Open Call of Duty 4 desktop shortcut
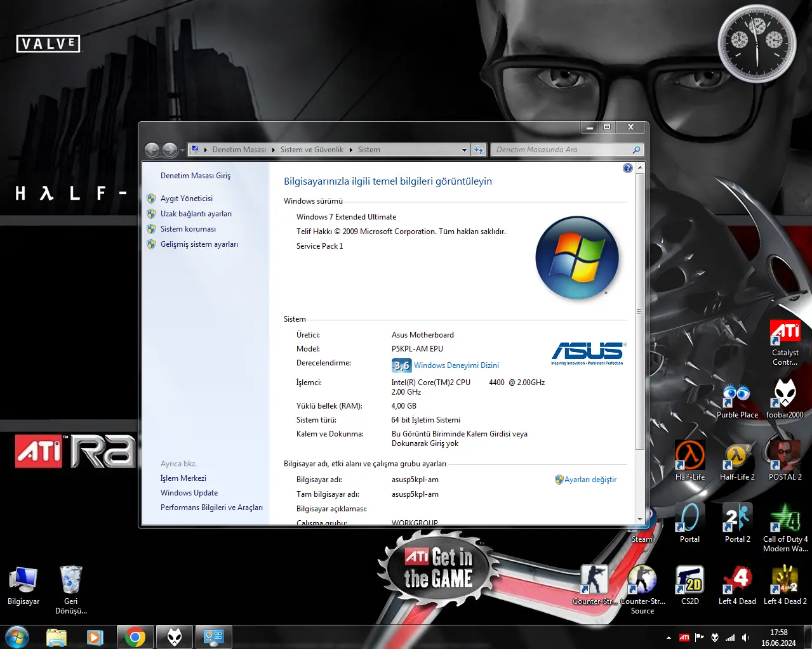 tap(785, 528)
